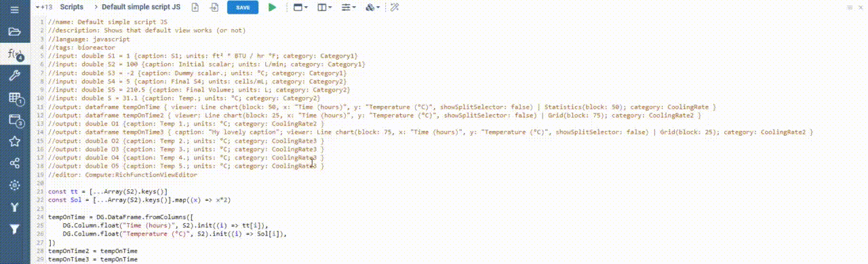The image size is (868, 264).
Task: Open the Filter funnel icon in the sidebar
Action: click(14, 229)
